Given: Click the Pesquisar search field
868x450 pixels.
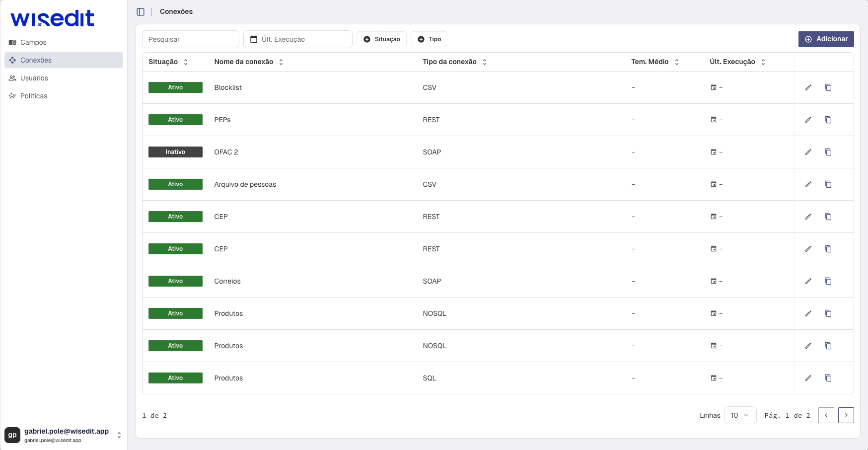Looking at the screenshot, I should click(x=191, y=39).
